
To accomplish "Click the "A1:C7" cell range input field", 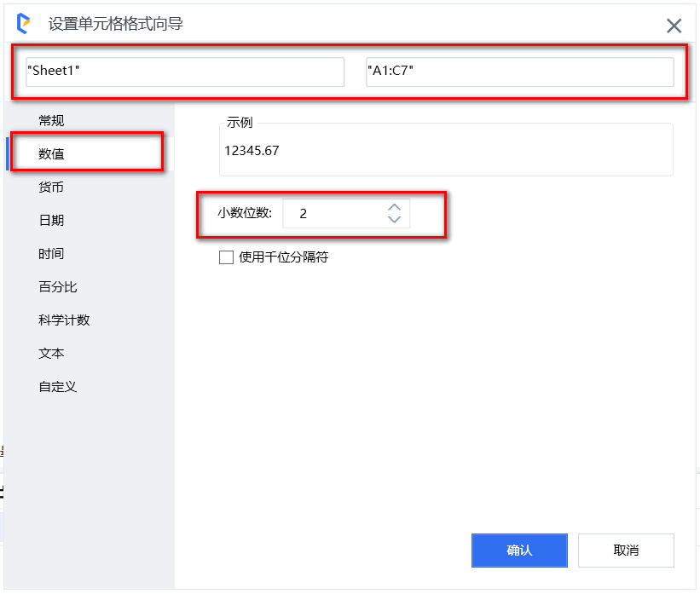I will click(x=519, y=72).
